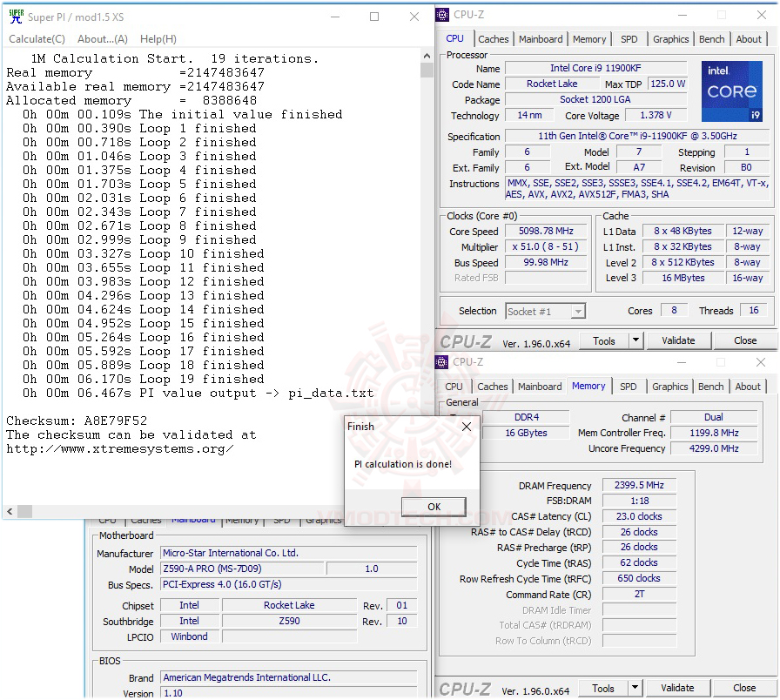780x700 pixels.
Task: Minimize the Super PI window
Action: click(x=335, y=17)
